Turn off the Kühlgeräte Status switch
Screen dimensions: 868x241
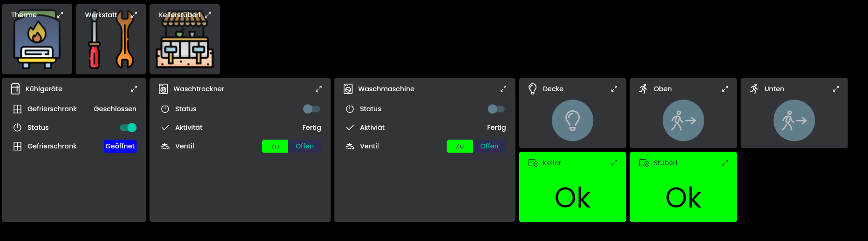coord(128,127)
